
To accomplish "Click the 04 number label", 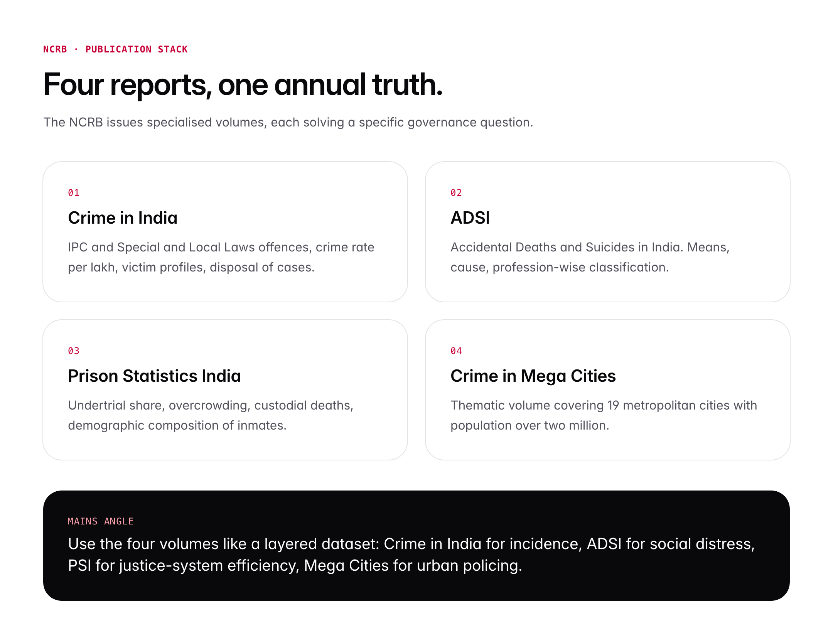I will [456, 351].
